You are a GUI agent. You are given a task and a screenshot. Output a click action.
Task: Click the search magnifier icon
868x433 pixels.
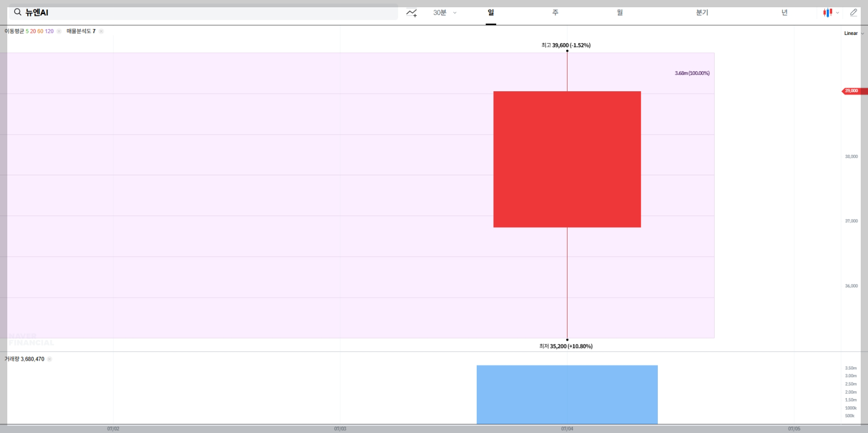coord(17,12)
